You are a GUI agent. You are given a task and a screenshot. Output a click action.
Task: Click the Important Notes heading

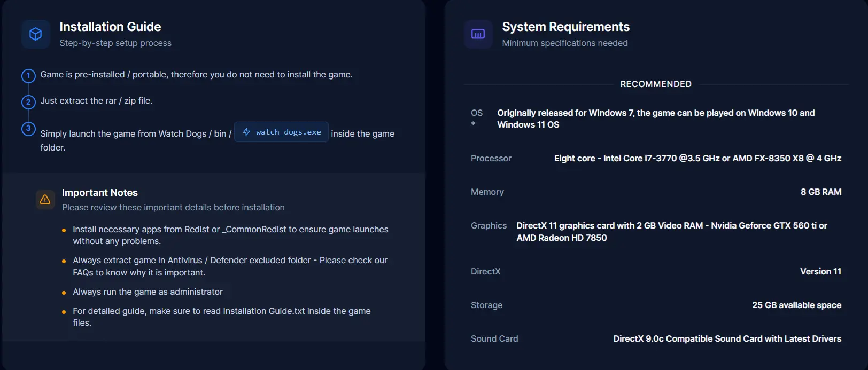100,193
